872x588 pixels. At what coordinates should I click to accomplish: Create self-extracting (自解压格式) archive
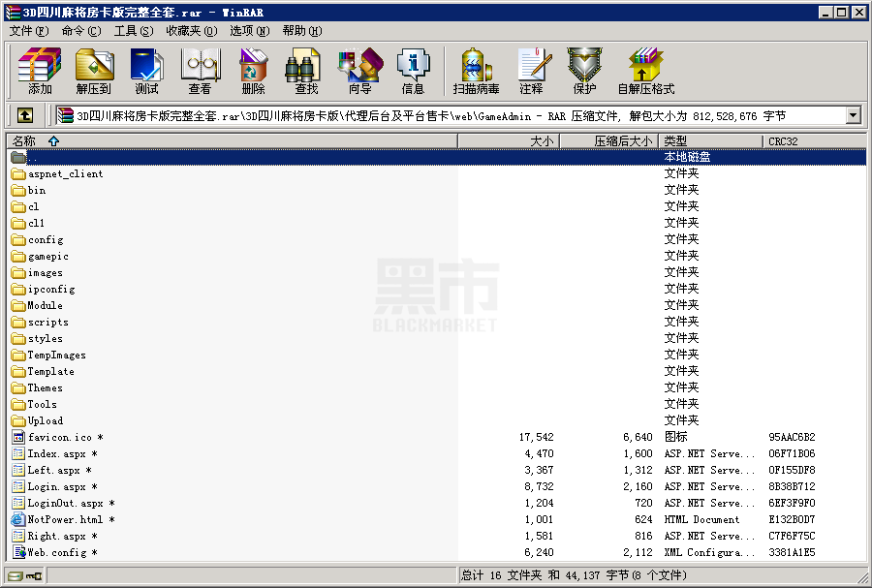coord(645,71)
